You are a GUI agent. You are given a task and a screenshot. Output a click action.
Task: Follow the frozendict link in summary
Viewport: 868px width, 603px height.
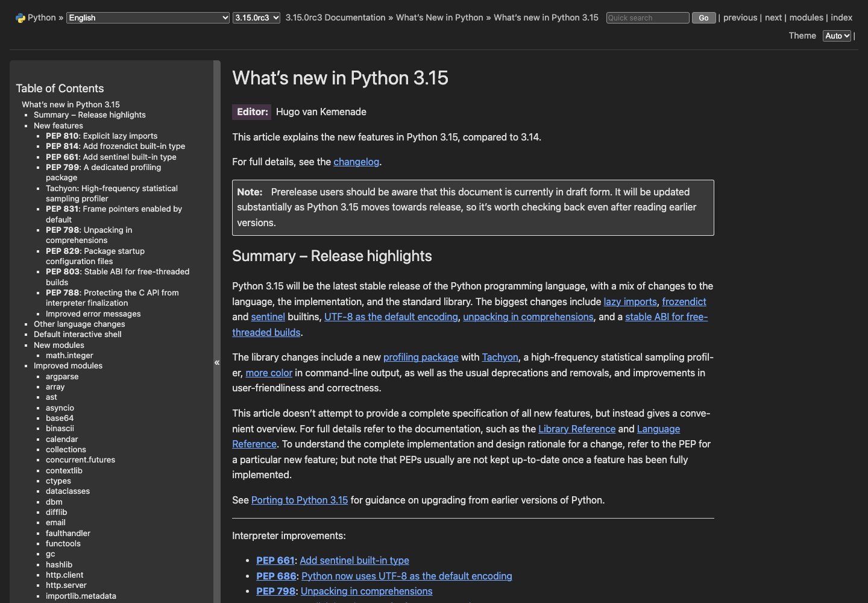click(684, 301)
